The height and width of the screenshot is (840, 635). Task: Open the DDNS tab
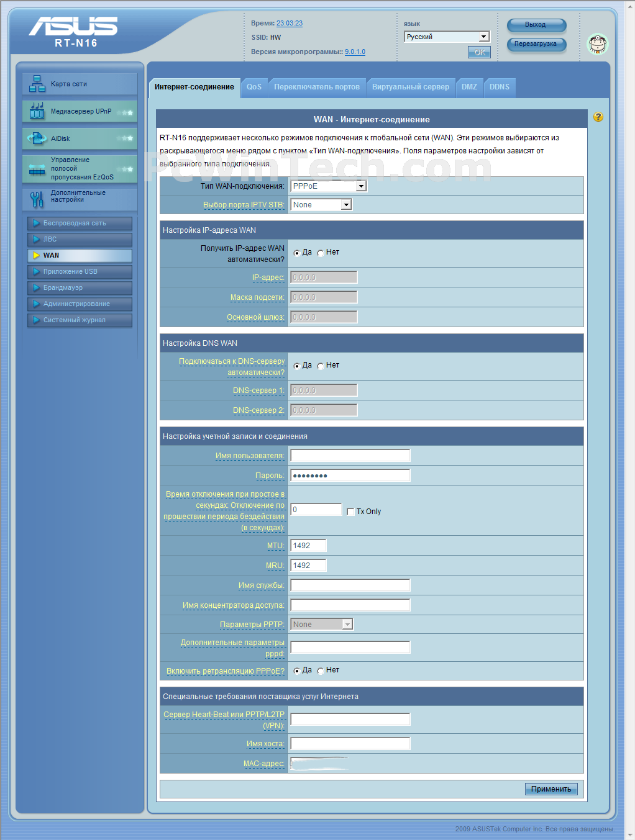tap(500, 87)
